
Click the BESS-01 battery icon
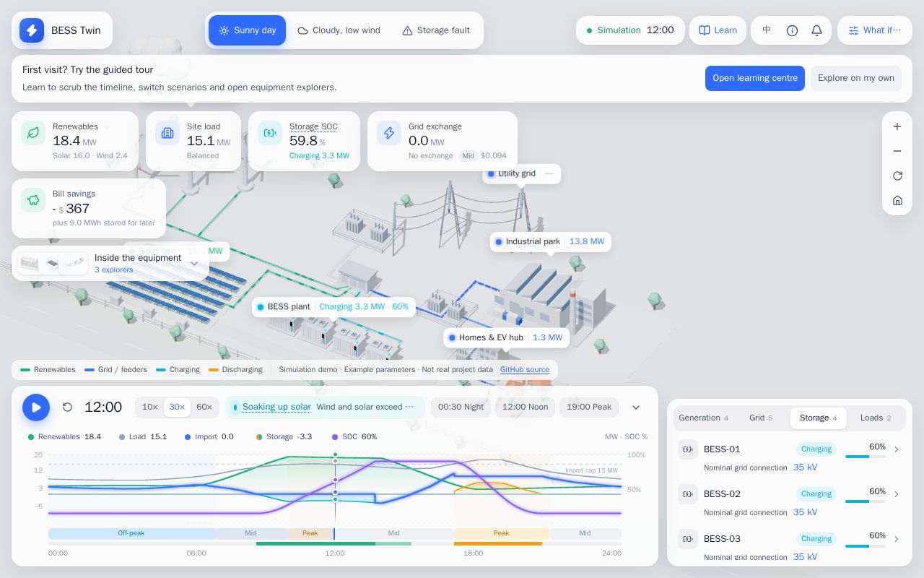click(688, 449)
